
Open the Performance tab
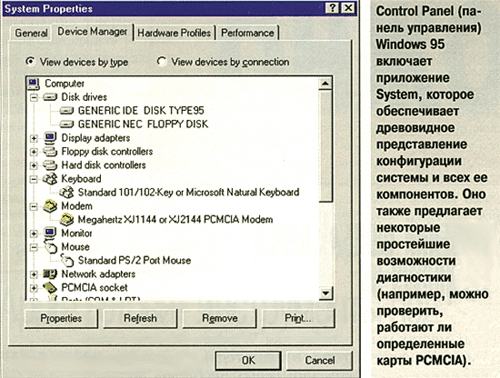247,33
